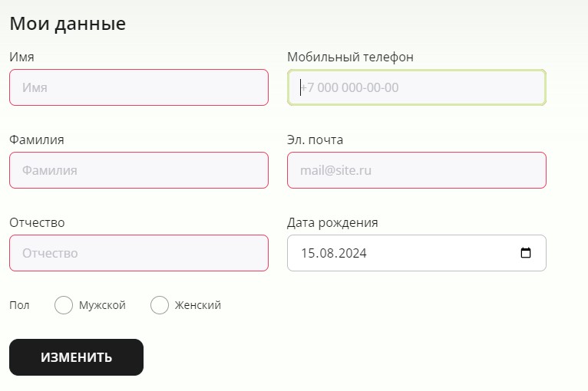
Task: Click the "Дата рождения" label
Action: pos(332,222)
